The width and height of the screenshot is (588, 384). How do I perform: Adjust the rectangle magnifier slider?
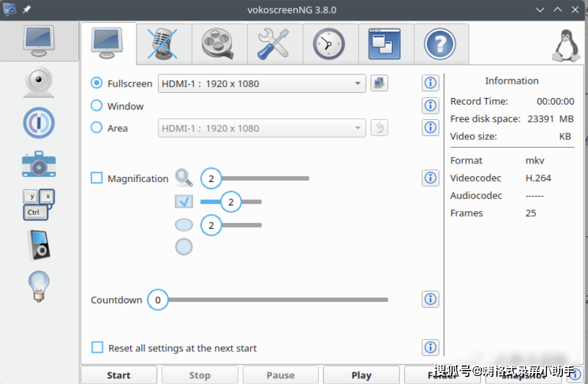(231, 202)
